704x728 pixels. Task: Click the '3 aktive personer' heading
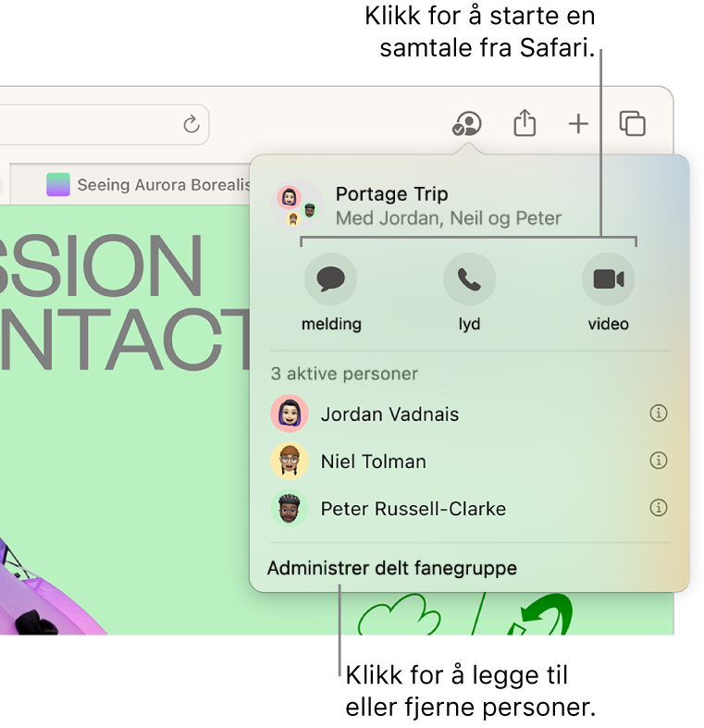coord(344,374)
